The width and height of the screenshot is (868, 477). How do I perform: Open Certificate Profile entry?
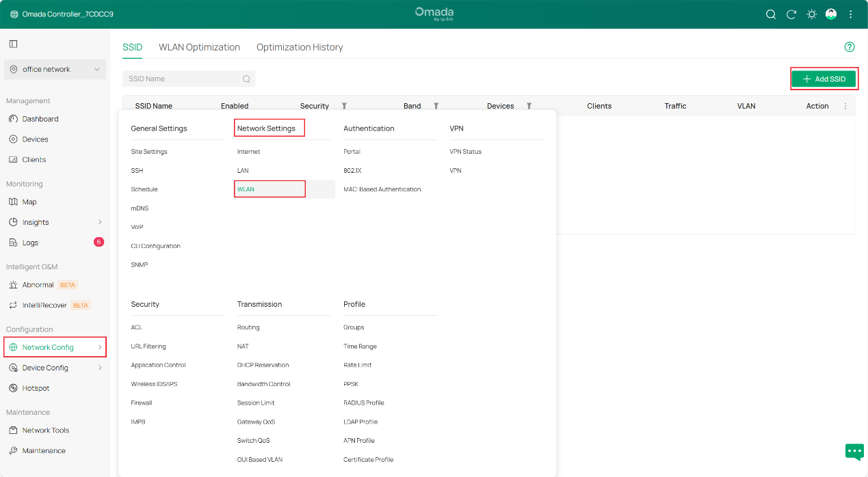369,460
